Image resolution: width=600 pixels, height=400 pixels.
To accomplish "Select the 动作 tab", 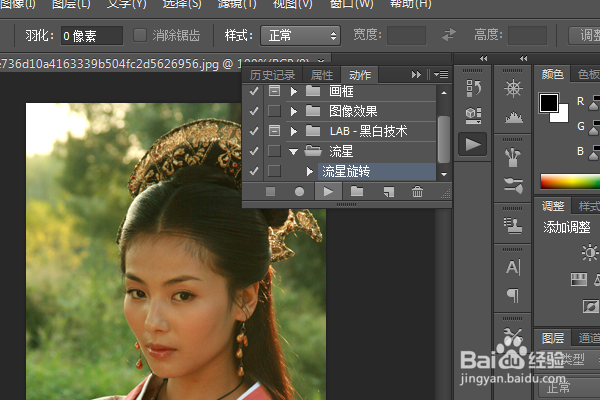I will (360, 75).
